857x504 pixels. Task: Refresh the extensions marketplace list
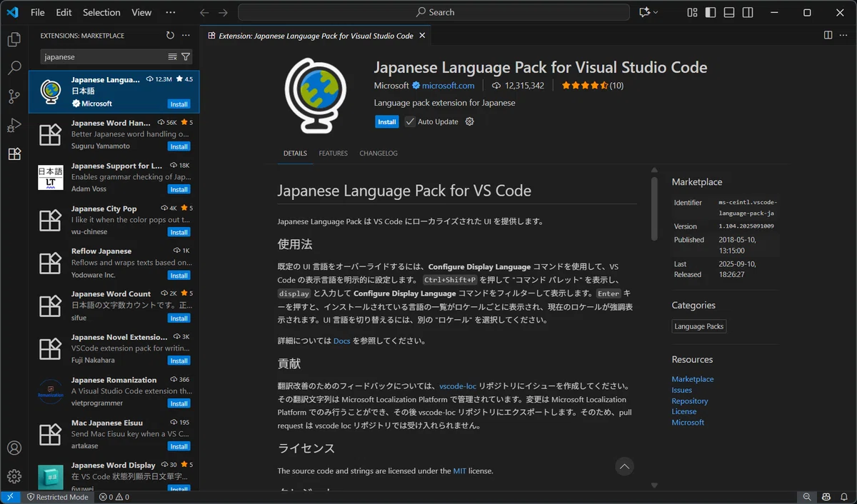coord(170,35)
